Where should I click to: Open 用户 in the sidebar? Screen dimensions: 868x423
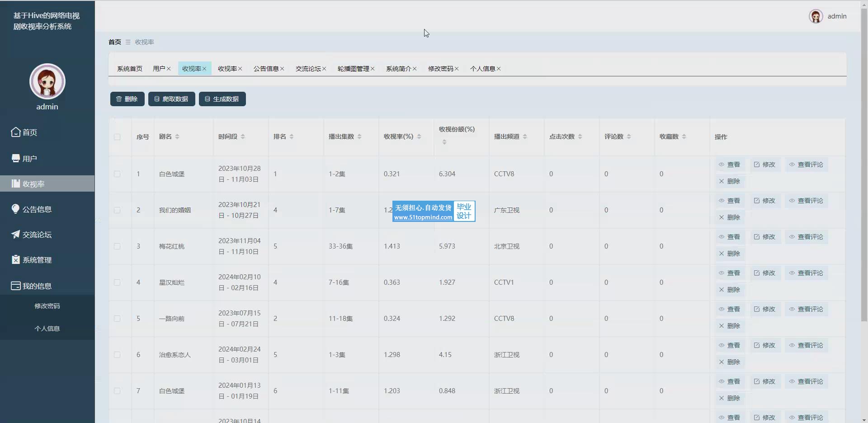tap(47, 158)
